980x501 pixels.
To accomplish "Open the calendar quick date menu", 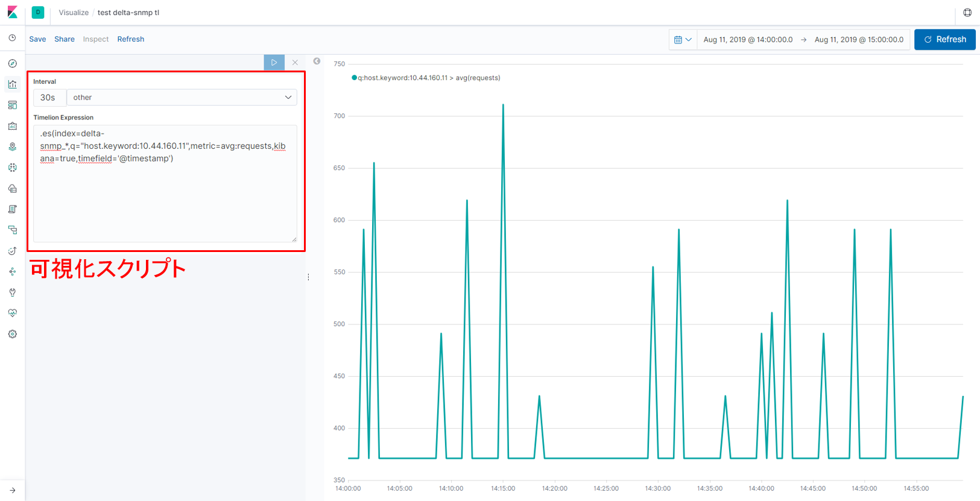I will [x=683, y=40].
